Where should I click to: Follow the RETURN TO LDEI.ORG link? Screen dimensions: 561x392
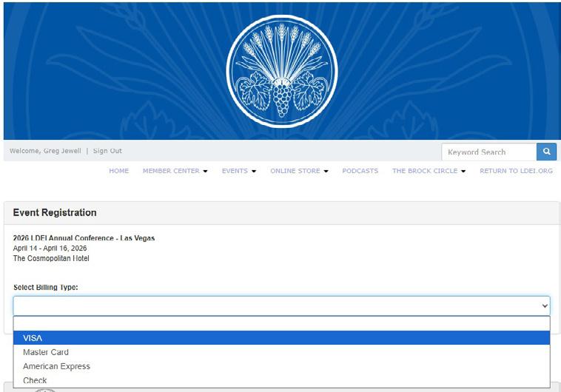516,171
